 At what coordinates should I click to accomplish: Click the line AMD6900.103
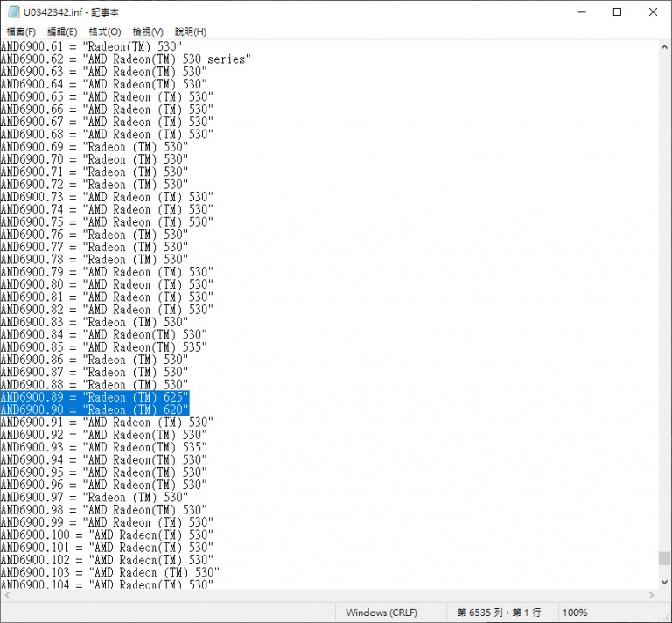(x=110, y=572)
